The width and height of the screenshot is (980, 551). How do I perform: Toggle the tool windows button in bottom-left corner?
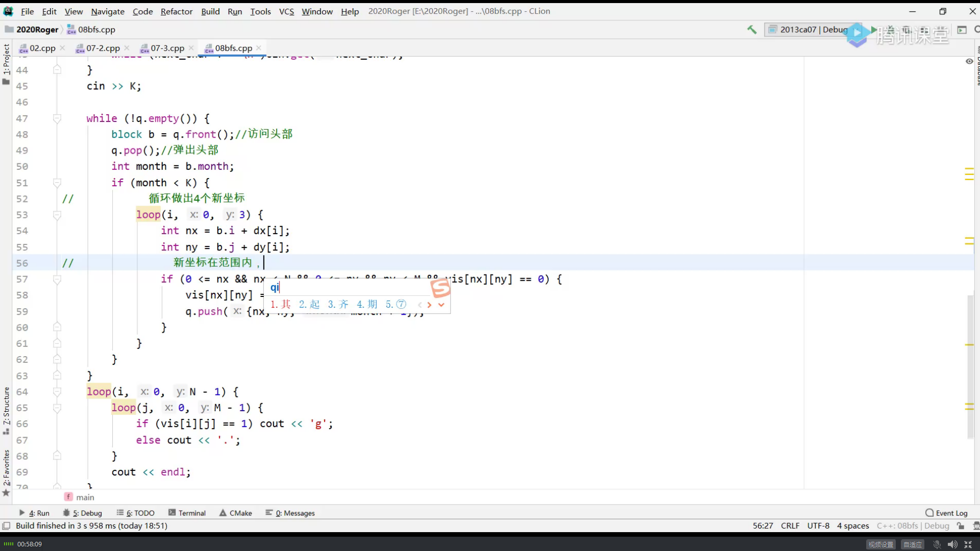(x=6, y=525)
